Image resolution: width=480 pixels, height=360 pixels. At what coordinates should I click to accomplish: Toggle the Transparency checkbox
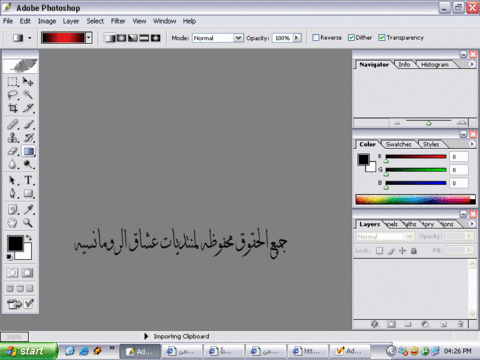[x=382, y=38]
